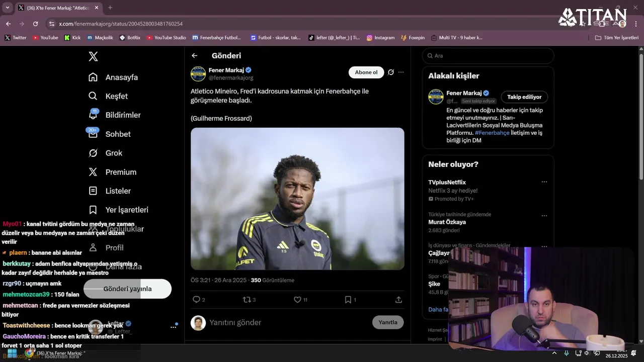Click Gönderi yayınla post button
Image resolution: width=644 pixels, height=362 pixels.
click(127, 289)
